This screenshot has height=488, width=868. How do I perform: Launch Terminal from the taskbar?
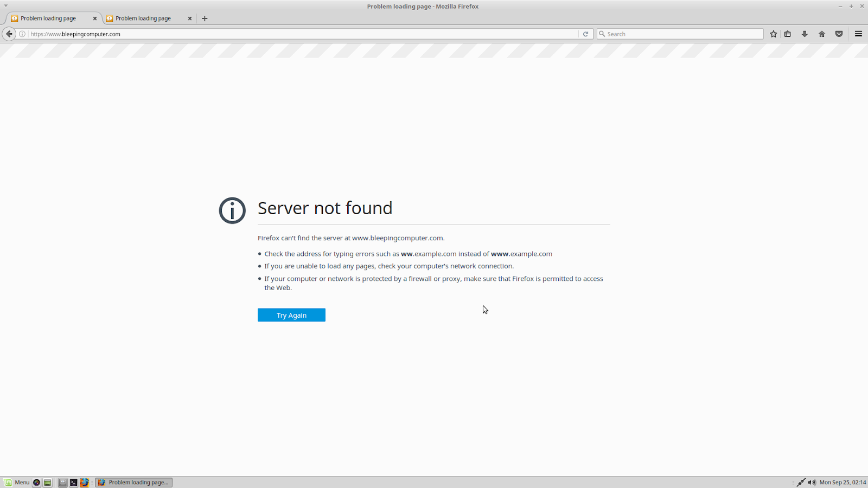point(73,483)
